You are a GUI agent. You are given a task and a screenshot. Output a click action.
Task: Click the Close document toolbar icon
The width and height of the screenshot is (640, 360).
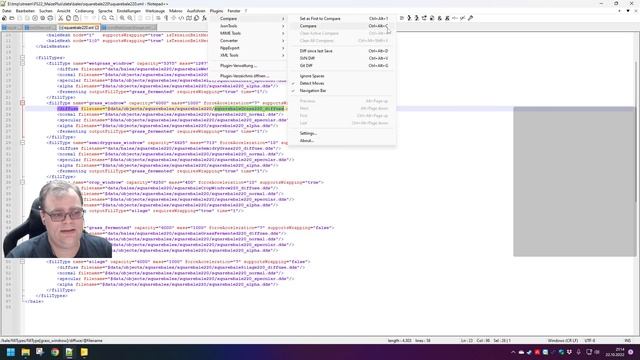pyautogui.click(x=35, y=18)
